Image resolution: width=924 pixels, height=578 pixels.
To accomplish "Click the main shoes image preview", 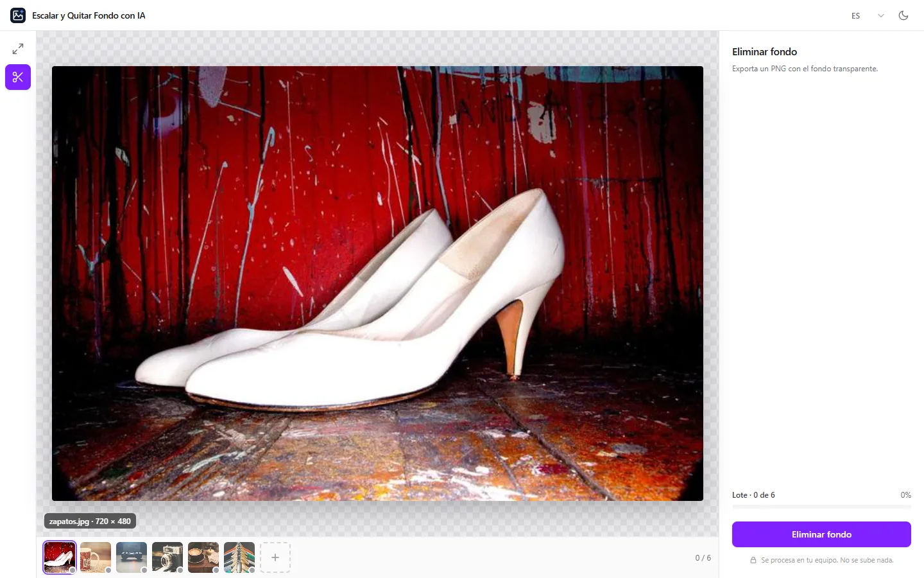I will pos(377,283).
